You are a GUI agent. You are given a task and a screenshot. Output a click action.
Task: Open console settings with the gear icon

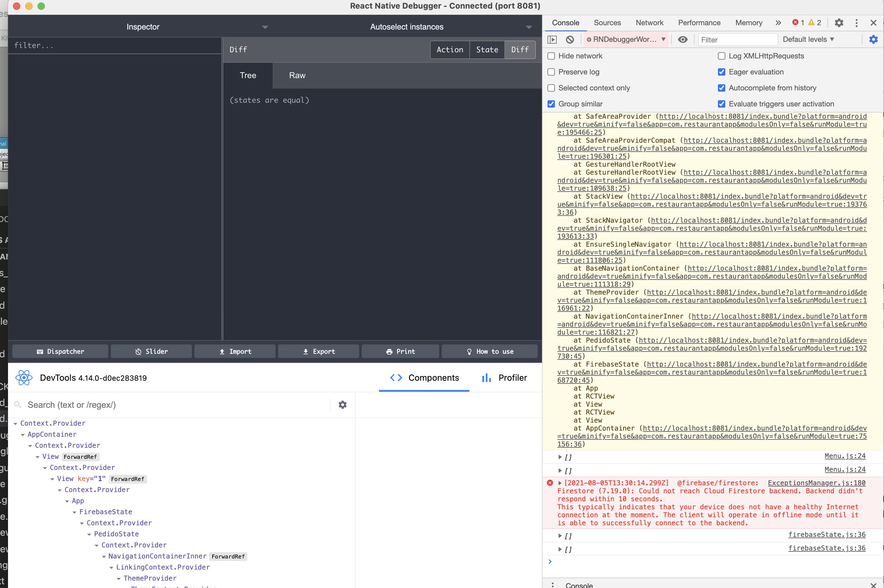tap(874, 39)
